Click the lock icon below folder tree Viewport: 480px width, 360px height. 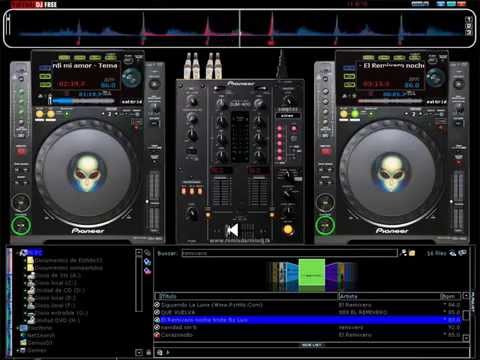coord(149,352)
